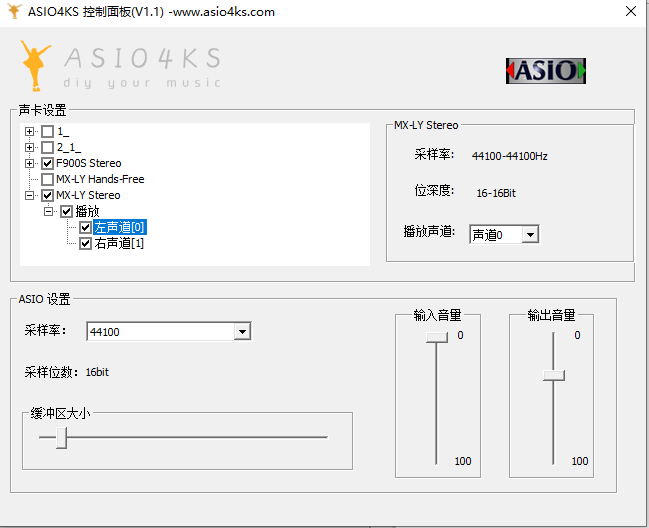Open the 播放声道 channel dropdown
Viewport: 649px width, 528px height.
[530, 235]
